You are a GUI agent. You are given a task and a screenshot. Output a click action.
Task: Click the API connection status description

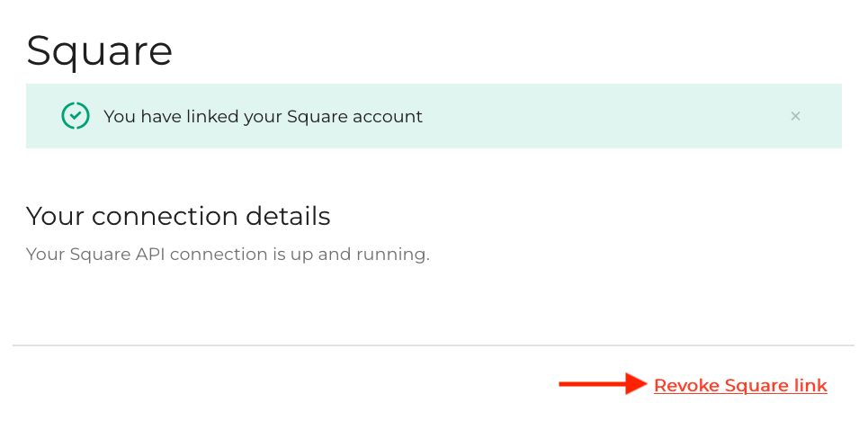click(x=228, y=255)
